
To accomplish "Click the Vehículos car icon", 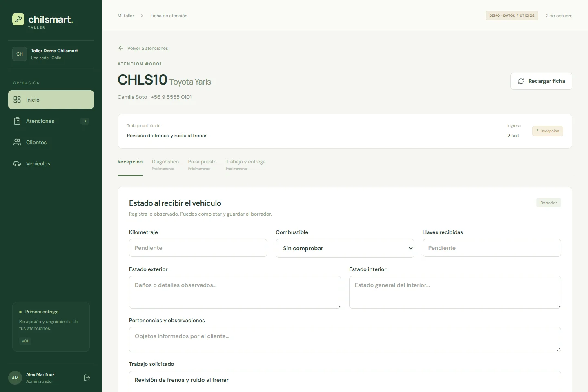I will click(x=17, y=163).
